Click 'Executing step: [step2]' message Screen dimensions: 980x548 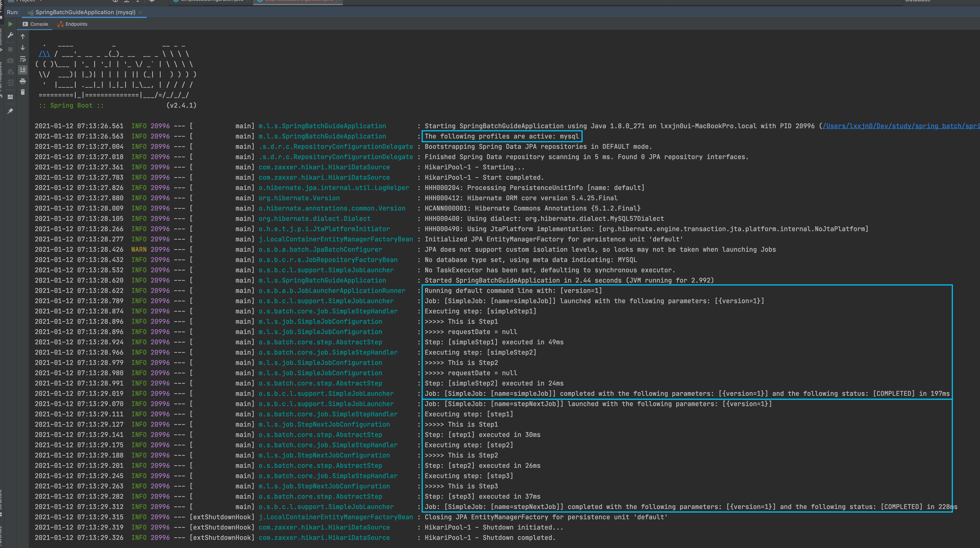[x=469, y=445]
